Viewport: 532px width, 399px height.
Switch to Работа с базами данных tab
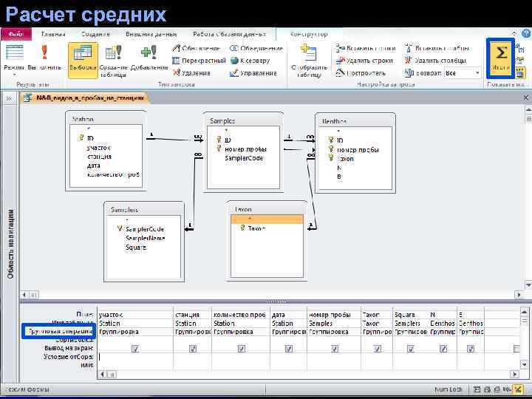click(229, 34)
